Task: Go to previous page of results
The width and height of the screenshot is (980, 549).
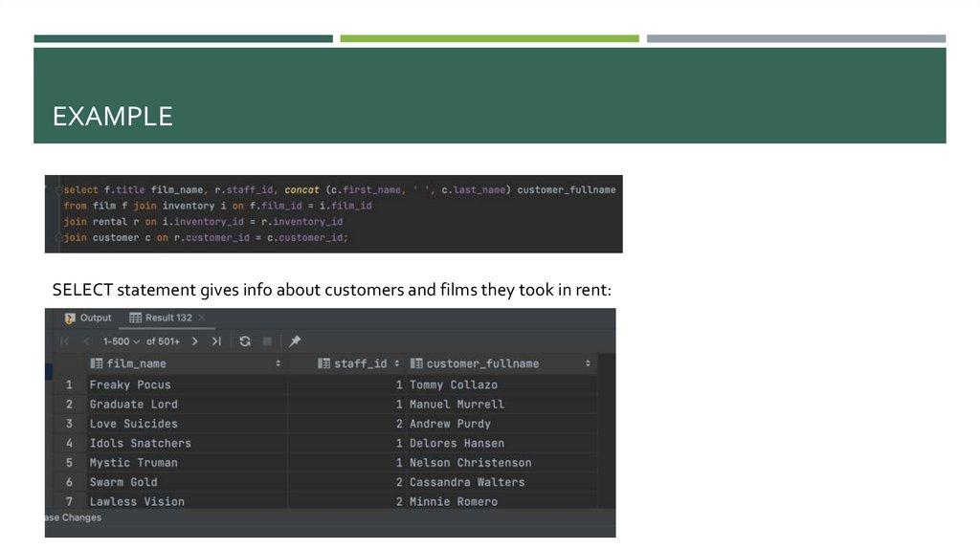Action: 86,341
